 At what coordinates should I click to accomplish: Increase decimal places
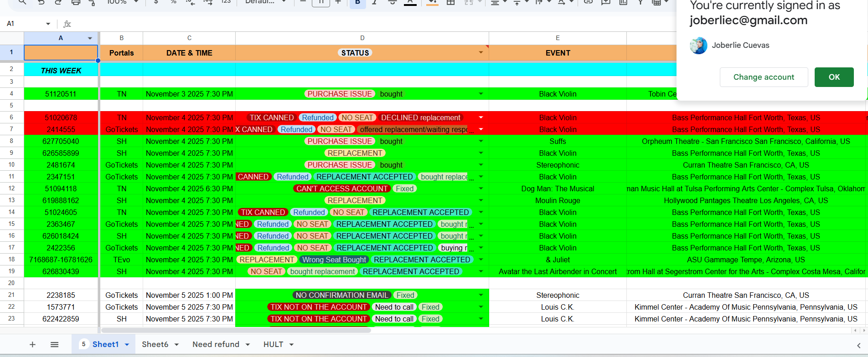tap(208, 2)
